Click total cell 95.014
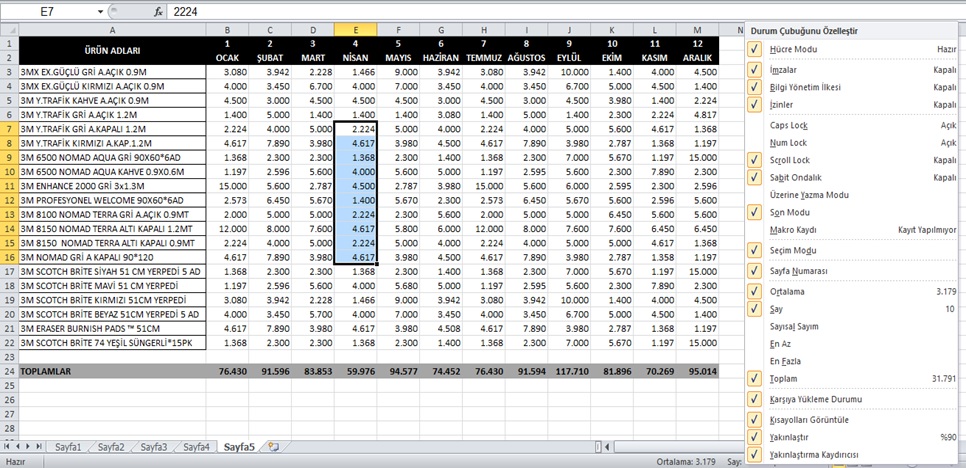 click(x=697, y=372)
